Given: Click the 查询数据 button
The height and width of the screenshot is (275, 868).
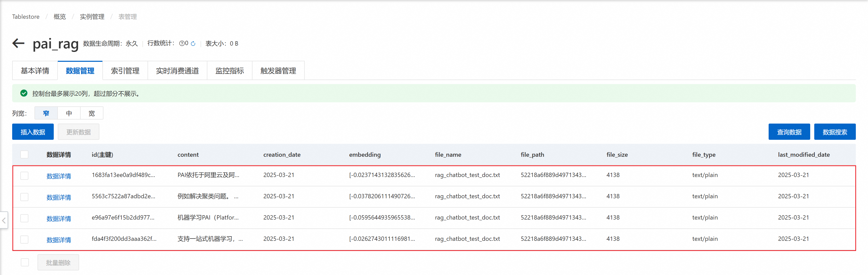Looking at the screenshot, I should pos(789,132).
